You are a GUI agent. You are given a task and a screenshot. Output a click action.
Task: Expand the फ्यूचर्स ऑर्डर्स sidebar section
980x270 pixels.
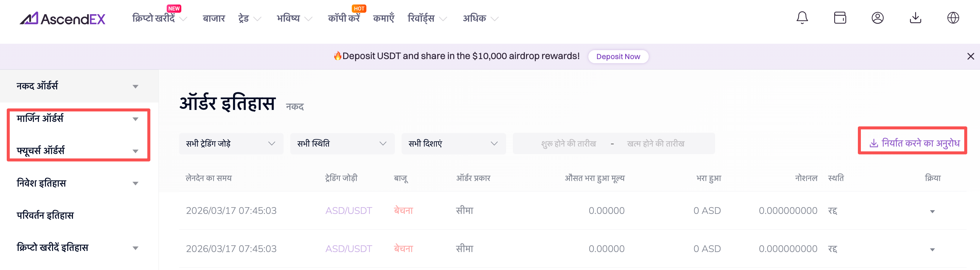(x=78, y=151)
